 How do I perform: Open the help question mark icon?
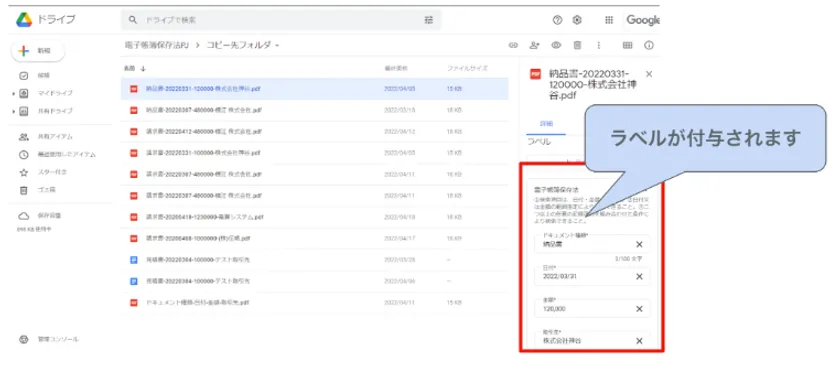pos(557,20)
